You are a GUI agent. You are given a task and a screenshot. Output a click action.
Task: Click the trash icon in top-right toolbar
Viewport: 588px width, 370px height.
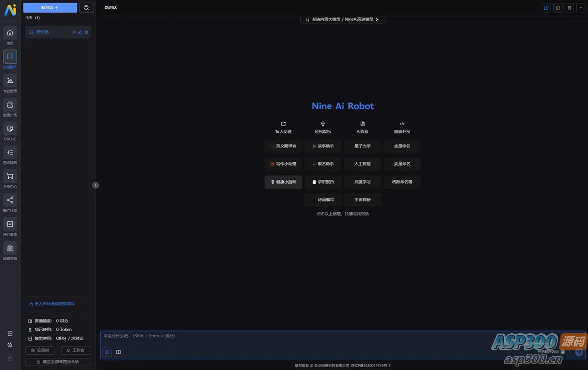click(x=569, y=8)
